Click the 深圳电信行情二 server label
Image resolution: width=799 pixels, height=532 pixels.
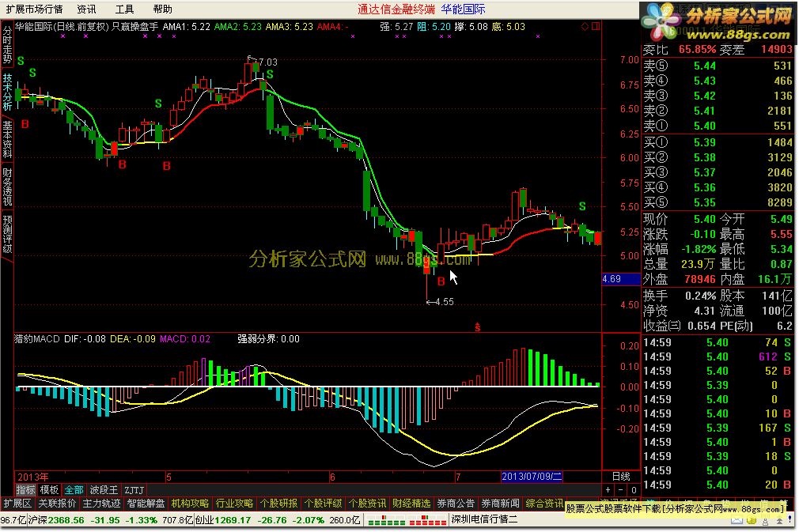point(484,520)
